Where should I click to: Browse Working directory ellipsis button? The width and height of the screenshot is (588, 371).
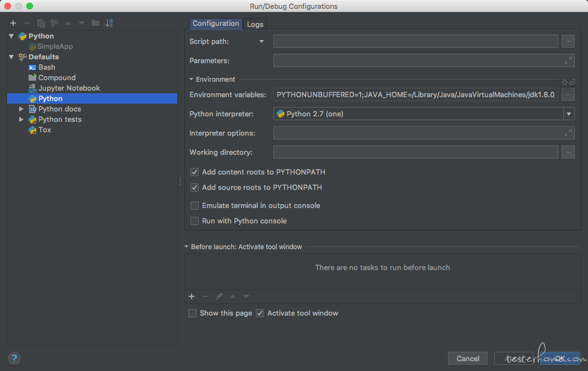[x=568, y=152]
